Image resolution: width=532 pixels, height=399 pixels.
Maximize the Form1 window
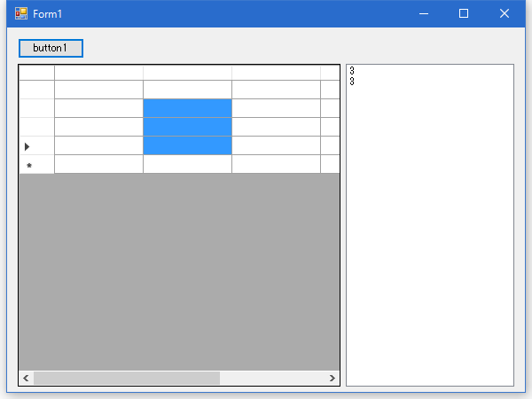click(x=464, y=14)
